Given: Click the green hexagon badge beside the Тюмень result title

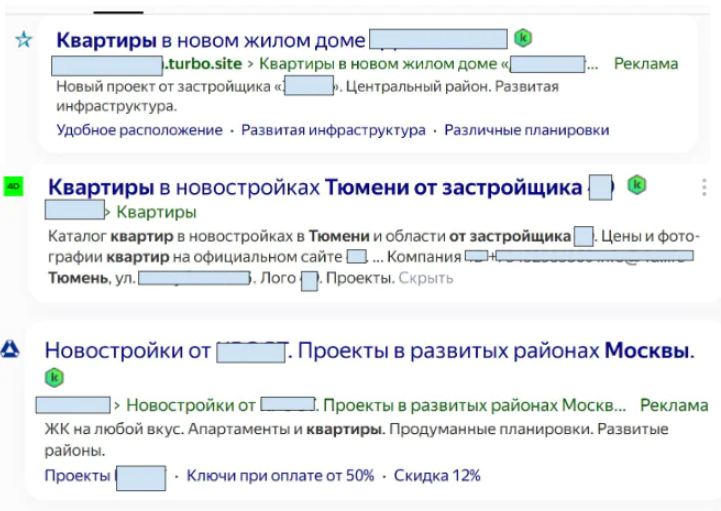Looking at the screenshot, I should [x=636, y=185].
